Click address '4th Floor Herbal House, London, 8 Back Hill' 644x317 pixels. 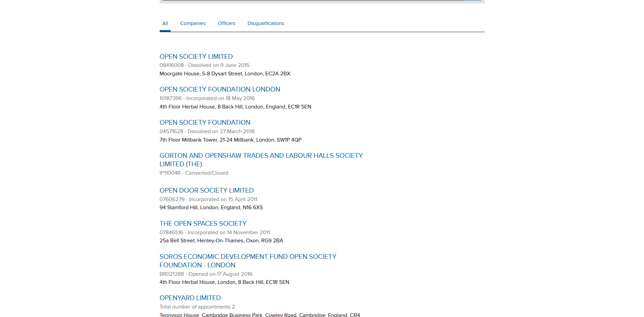click(212, 282)
